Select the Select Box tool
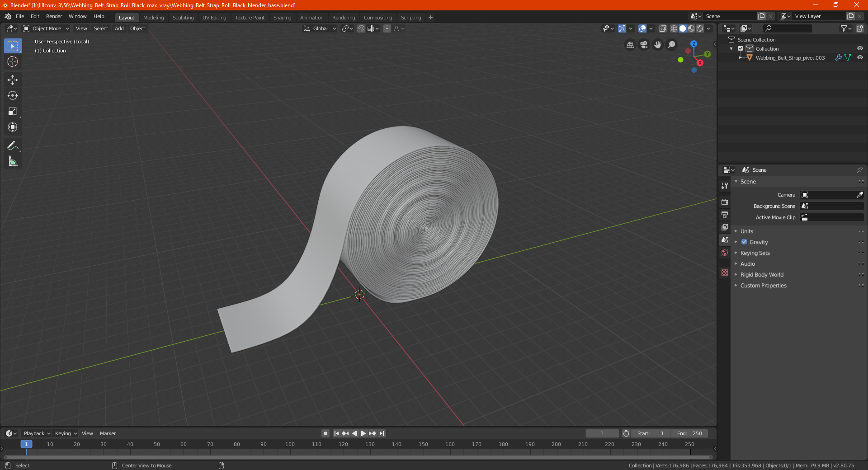The image size is (868, 470). coord(13,46)
